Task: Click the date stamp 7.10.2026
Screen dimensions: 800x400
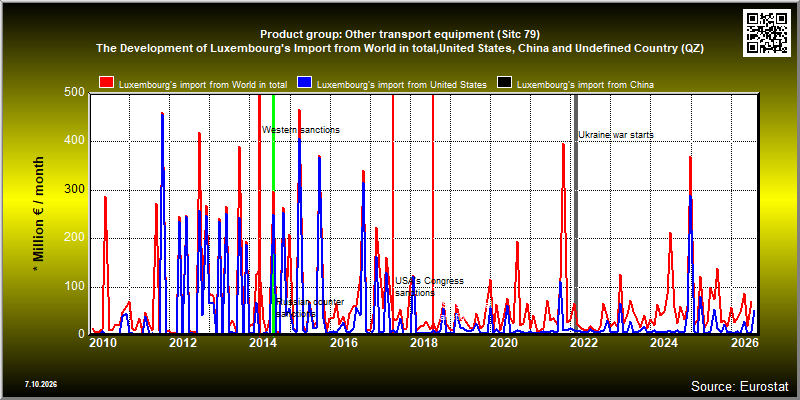Action: pyautogui.click(x=40, y=384)
